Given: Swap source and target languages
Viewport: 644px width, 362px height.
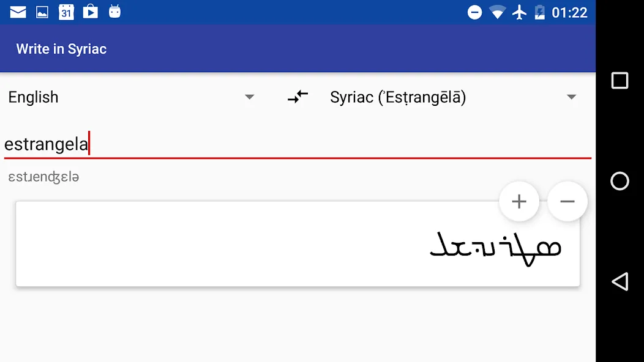Looking at the screenshot, I should 298,97.
